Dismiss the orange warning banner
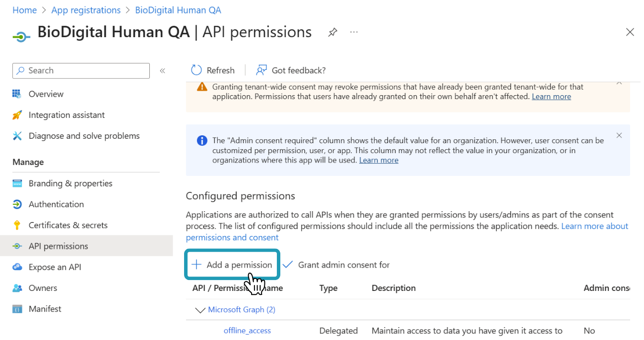 tap(619, 83)
